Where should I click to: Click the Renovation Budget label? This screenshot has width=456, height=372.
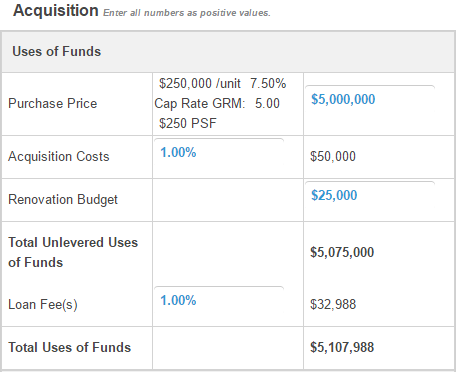click(63, 199)
